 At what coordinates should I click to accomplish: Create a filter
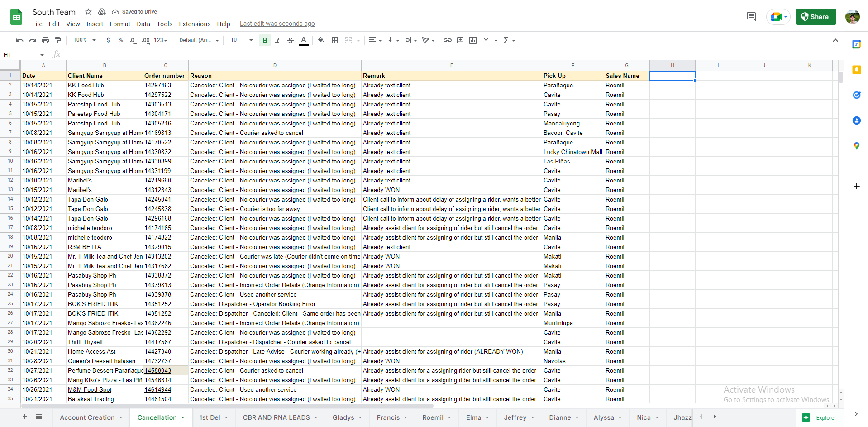click(486, 40)
